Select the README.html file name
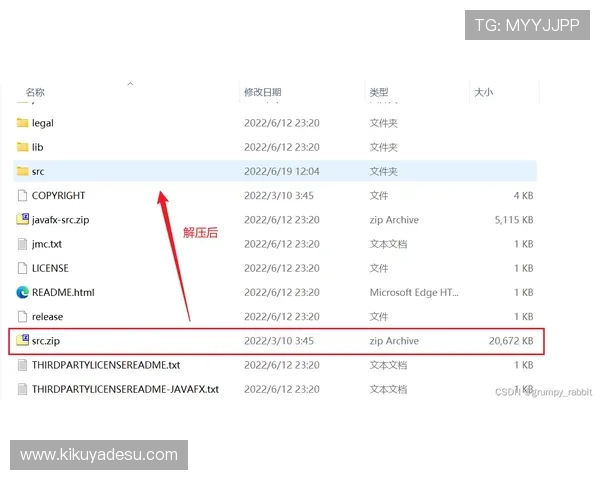600x480 pixels. [x=63, y=292]
